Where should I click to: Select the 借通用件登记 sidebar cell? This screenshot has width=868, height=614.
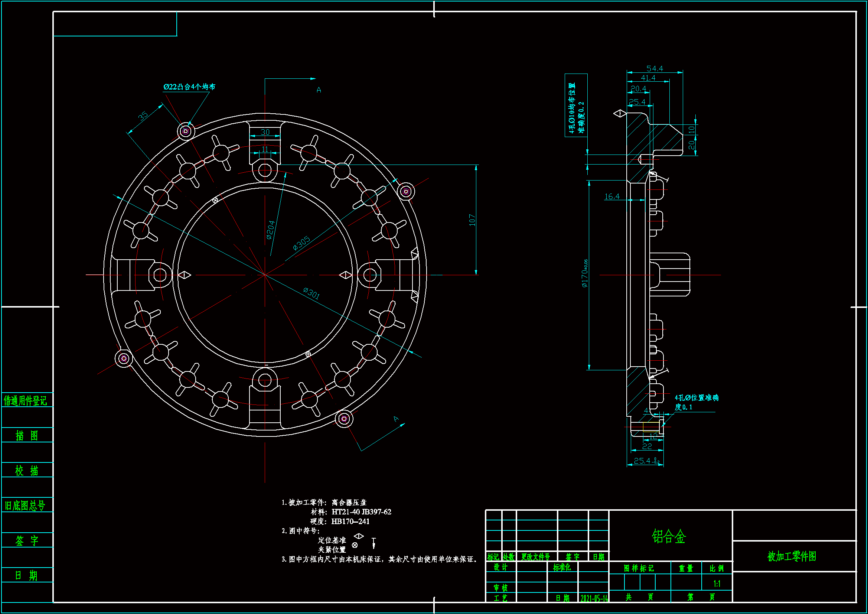[26, 400]
